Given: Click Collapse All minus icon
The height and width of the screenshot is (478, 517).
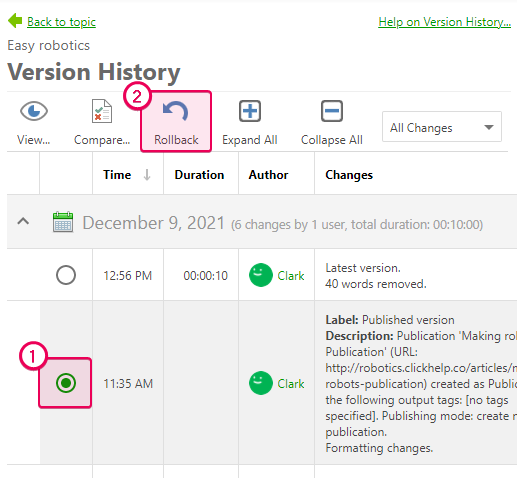Looking at the screenshot, I should [332, 111].
